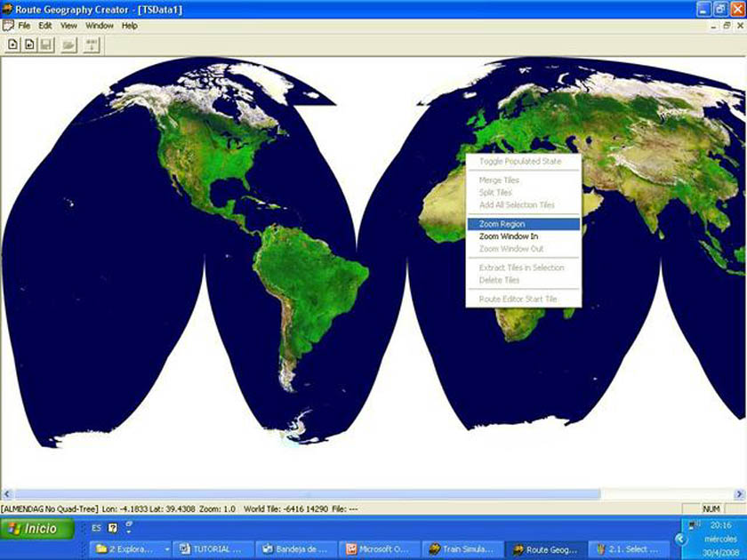
Task: Click the help icon in the taskbar language bar
Action: [113, 528]
